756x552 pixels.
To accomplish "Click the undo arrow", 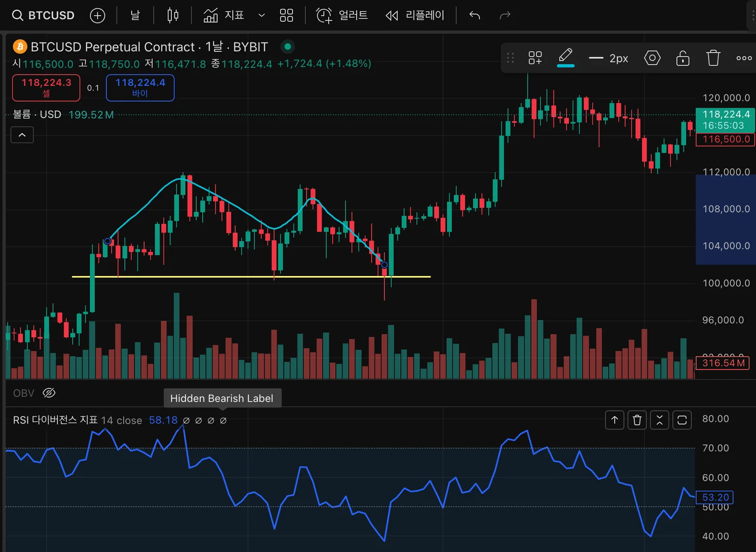I will (474, 15).
